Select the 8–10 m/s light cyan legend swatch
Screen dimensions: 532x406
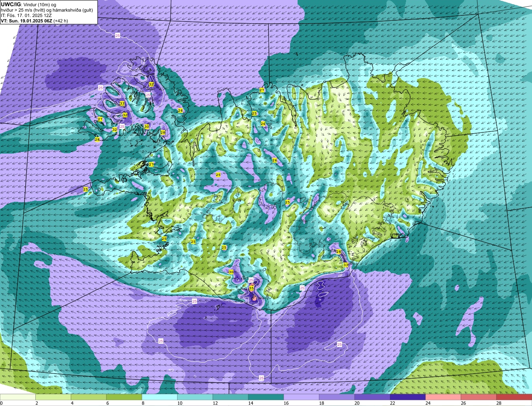click(160, 397)
